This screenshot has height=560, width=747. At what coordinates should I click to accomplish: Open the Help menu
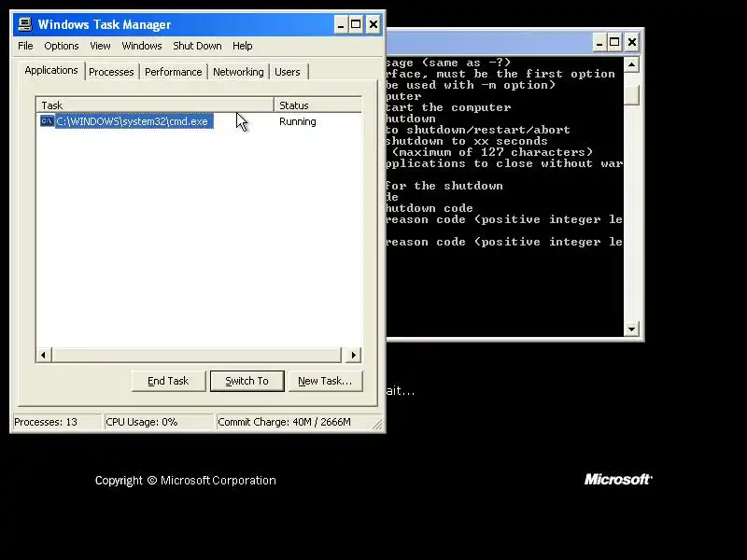coord(242,46)
